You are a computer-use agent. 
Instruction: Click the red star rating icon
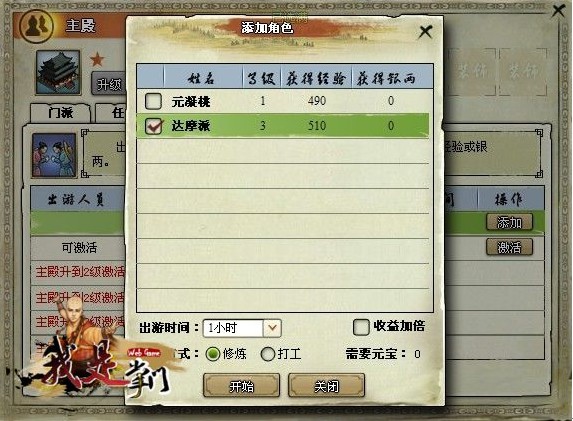97,59
